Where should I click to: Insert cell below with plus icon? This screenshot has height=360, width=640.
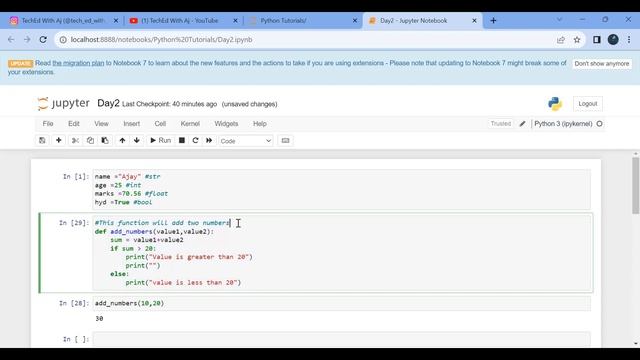58,140
